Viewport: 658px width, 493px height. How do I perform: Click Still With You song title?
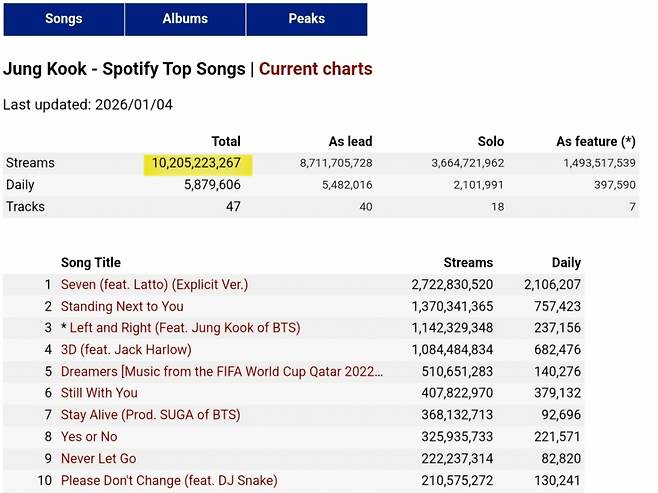click(99, 393)
